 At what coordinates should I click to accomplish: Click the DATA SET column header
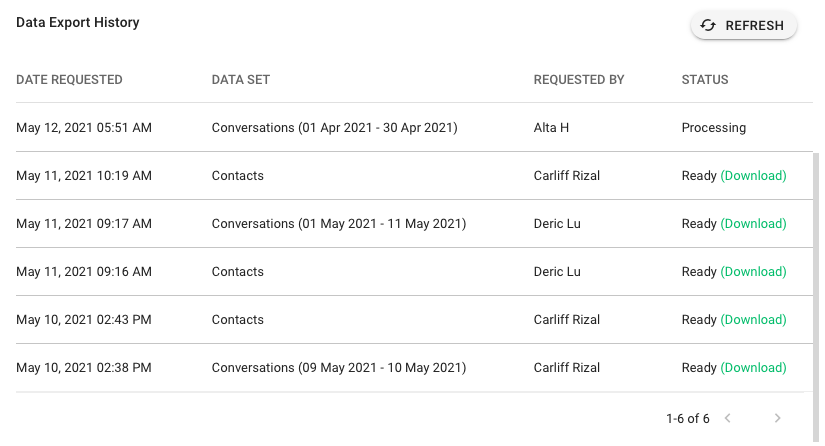point(240,79)
